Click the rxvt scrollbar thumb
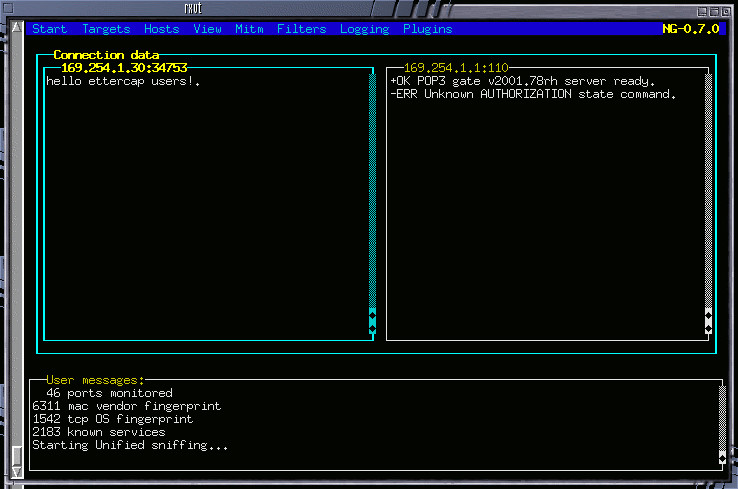738x489 pixels. point(17,455)
